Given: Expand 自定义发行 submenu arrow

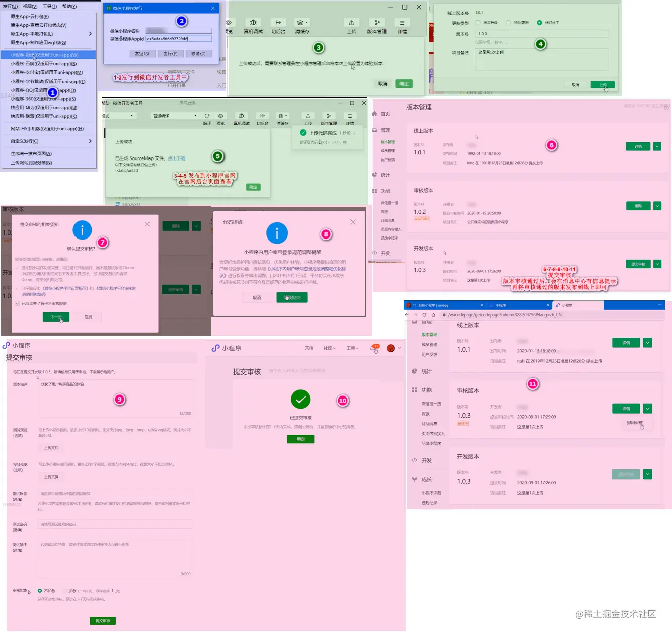Looking at the screenshot, I should [90, 141].
